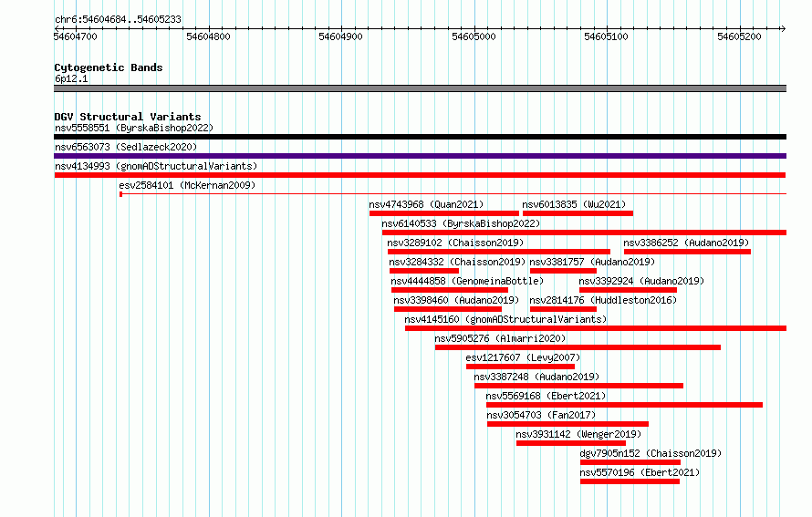Select the black nsv5558551 variant bar
This screenshot has width=812, height=517.
coord(420,137)
